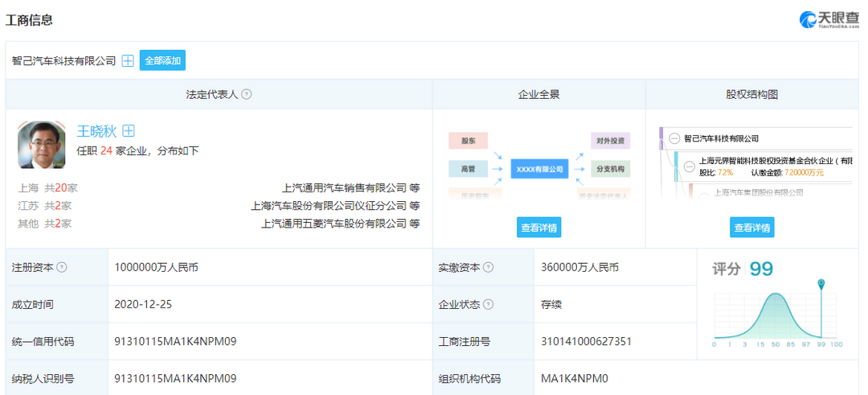Image resolution: width=868 pixels, height=395 pixels.
Task: Click the score distribution bell curve
Action: pyautogui.click(x=775, y=315)
